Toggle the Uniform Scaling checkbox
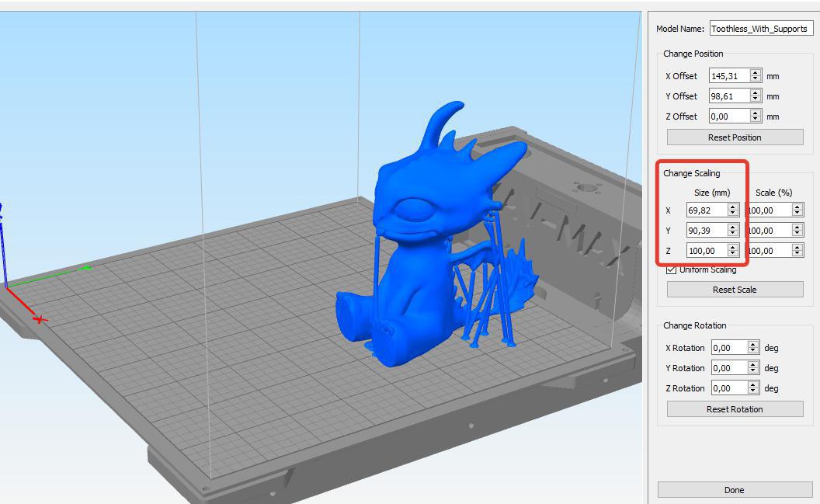 tap(672, 269)
